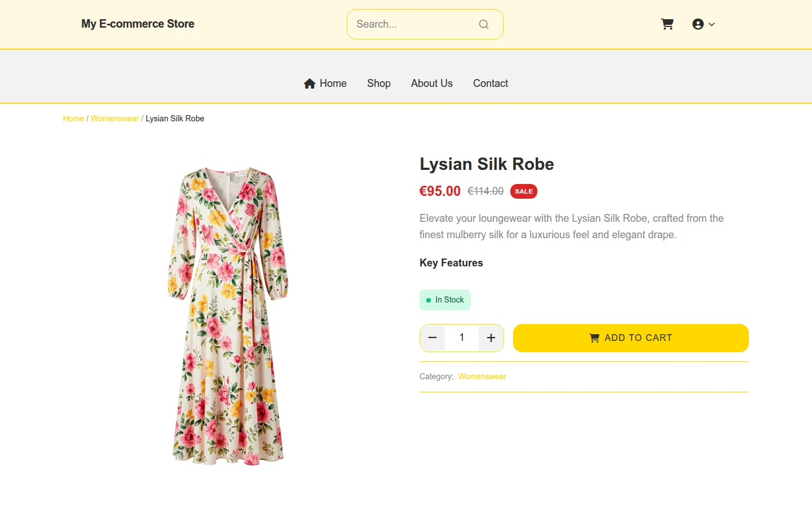Click the product description paragraph
The height and width of the screenshot is (508, 812).
coord(572,226)
